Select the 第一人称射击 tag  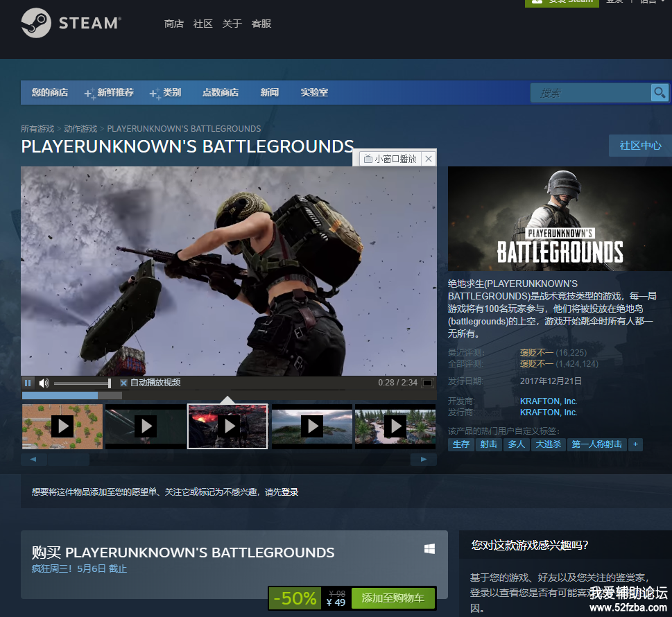596,444
